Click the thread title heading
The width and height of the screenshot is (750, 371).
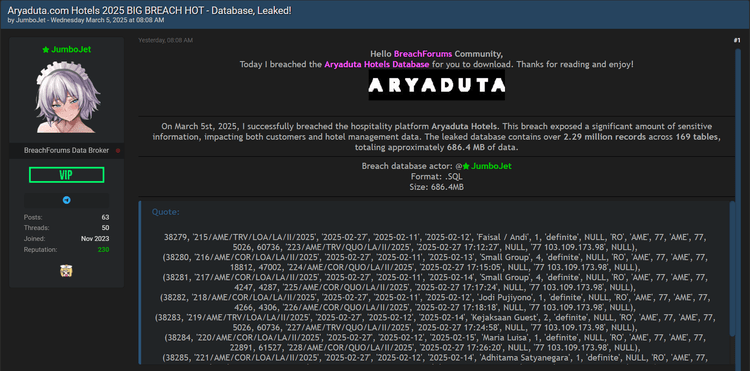pos(149,10)
